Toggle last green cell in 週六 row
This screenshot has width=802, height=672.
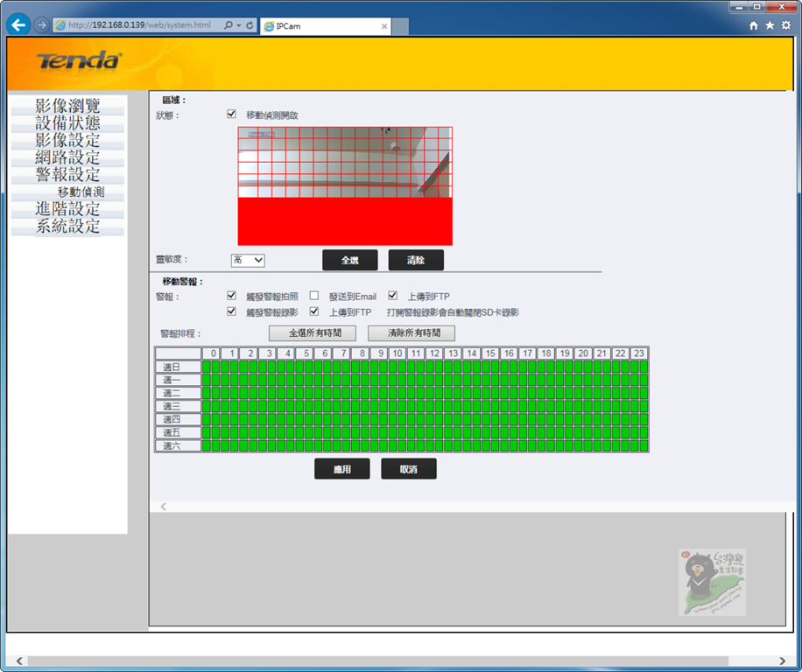[x=644, y=445]
